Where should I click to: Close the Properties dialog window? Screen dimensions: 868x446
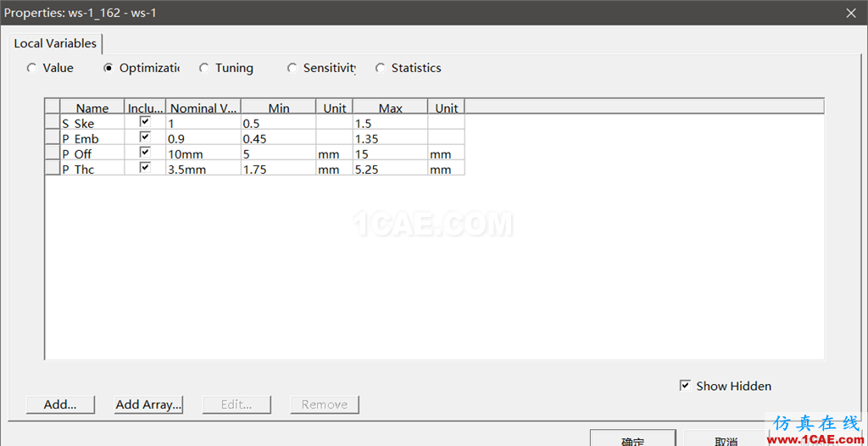(x=849, y=12)
